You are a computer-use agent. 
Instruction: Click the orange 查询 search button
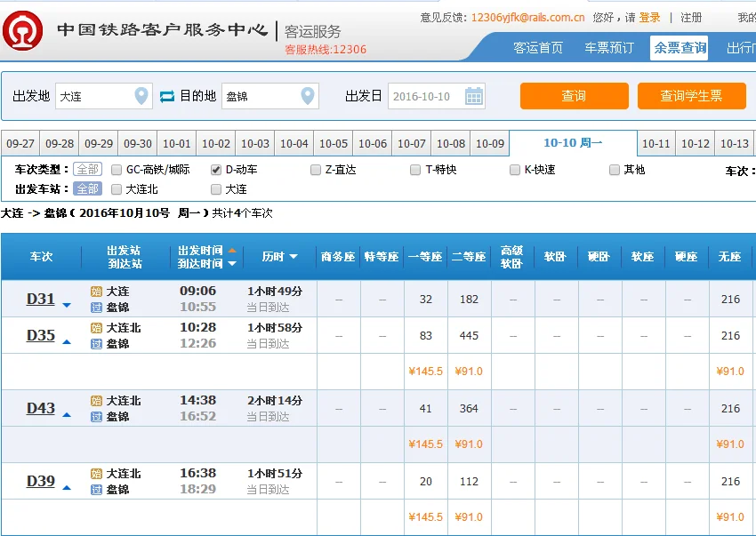[574, 96]
